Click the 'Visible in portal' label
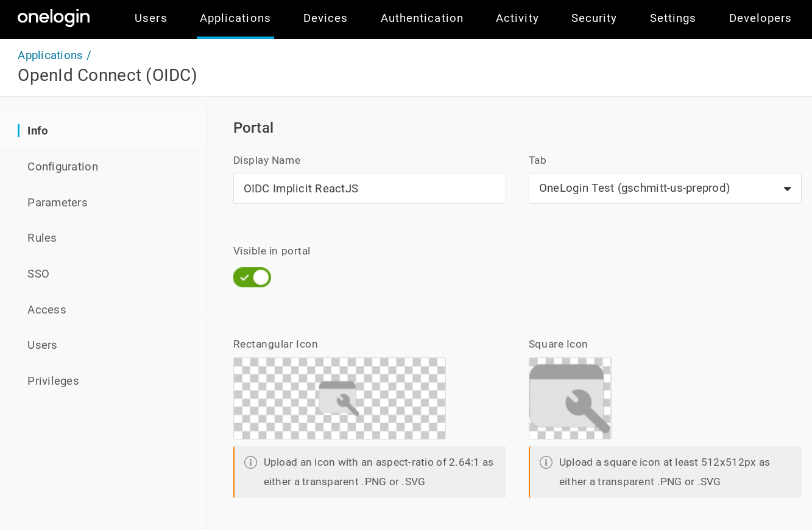Image resolution: width=812 pixels, height=529 pixels. point(272,251)
